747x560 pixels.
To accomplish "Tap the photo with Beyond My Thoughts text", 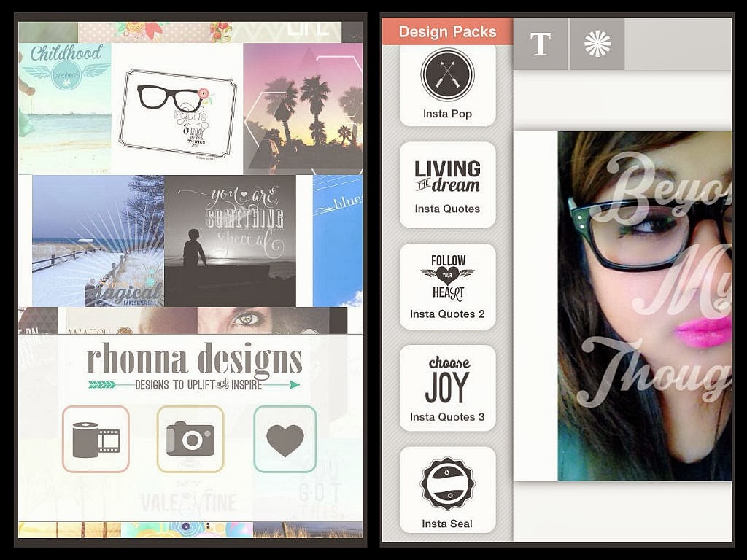I will (x=645, y=306).
